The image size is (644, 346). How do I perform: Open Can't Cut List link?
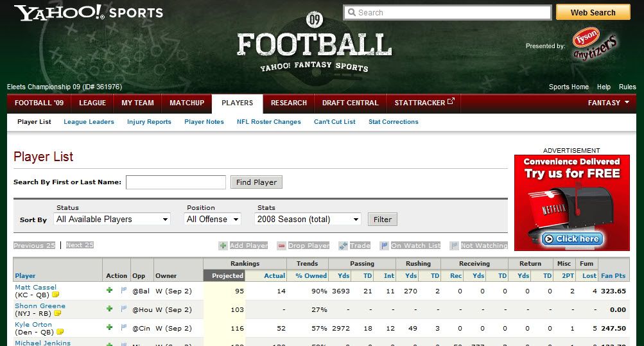coord(335,121)
